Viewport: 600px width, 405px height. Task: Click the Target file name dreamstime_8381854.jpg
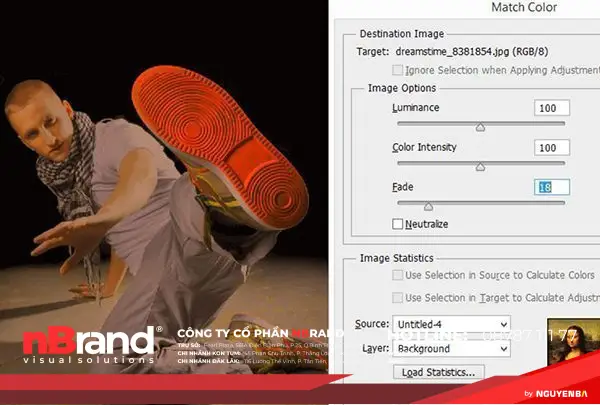tap(471, 51)
